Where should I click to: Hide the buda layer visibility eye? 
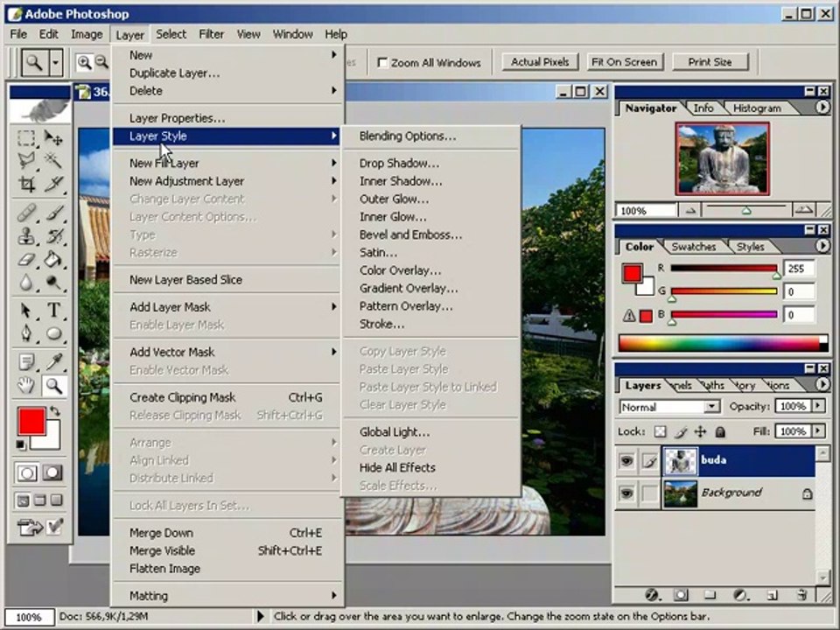[626, 461]
